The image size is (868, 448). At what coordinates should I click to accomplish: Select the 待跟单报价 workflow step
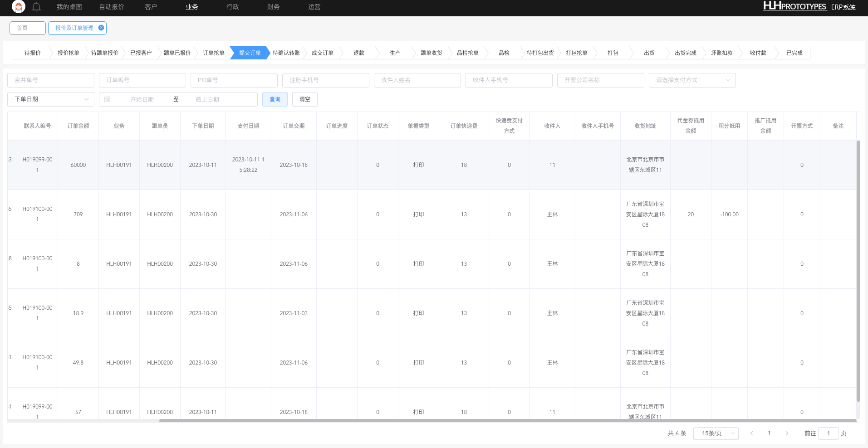coord(105,53)
